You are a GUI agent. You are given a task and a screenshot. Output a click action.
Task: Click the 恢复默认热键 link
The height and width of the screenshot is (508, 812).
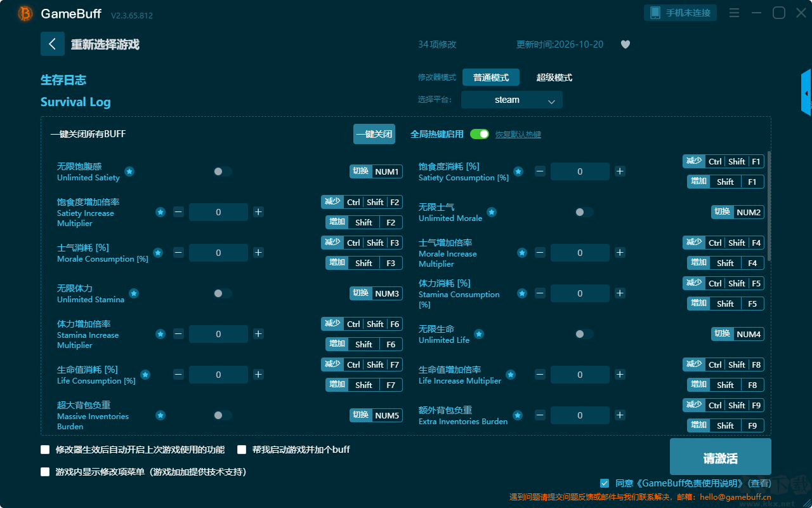[x=518, y=135]
